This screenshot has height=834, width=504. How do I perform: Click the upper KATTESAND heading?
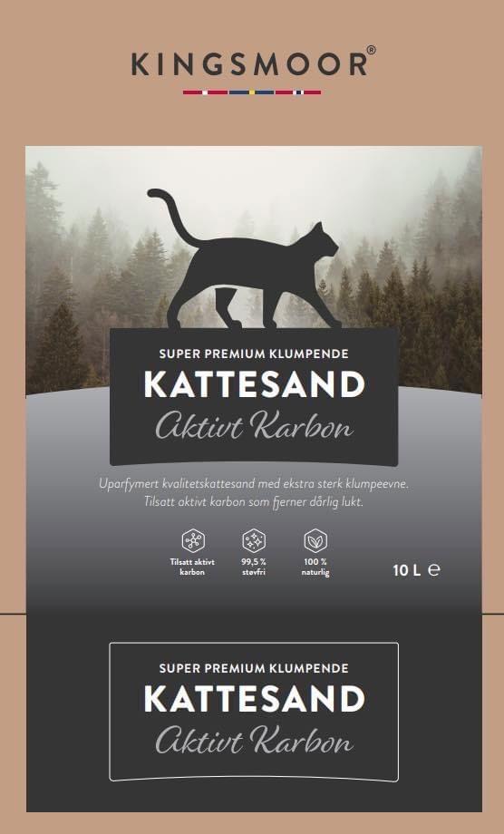(x=254, y=384)
